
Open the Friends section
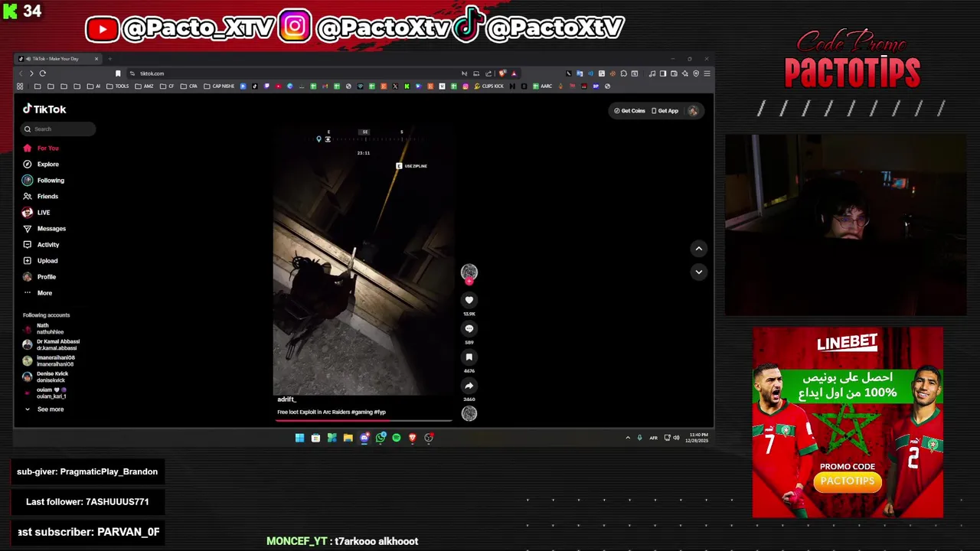(x=41, y=196)
